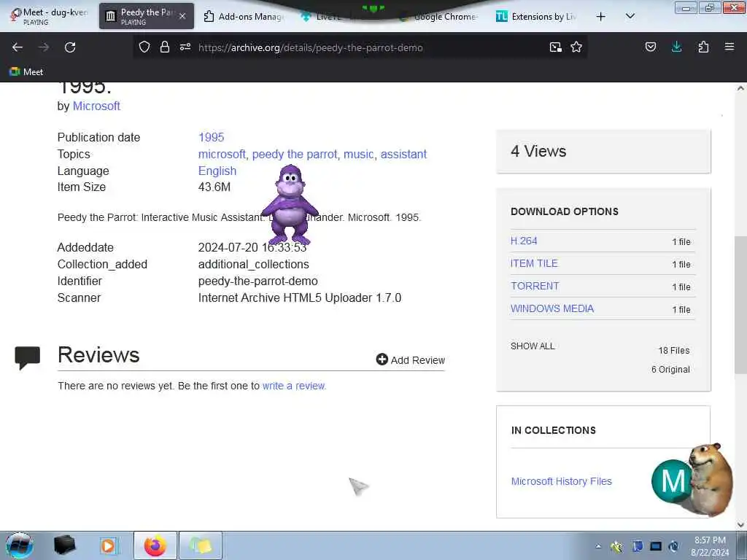
Task: Open the assistant topic link
Action: 403,155
